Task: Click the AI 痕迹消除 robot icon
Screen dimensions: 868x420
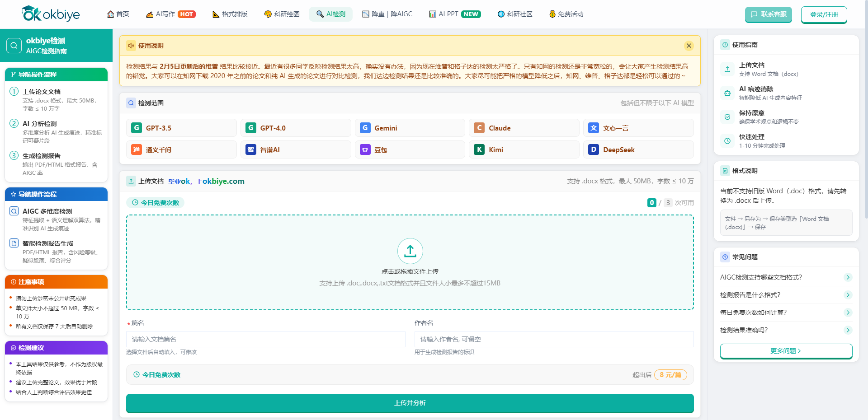Action: point(727,93)
